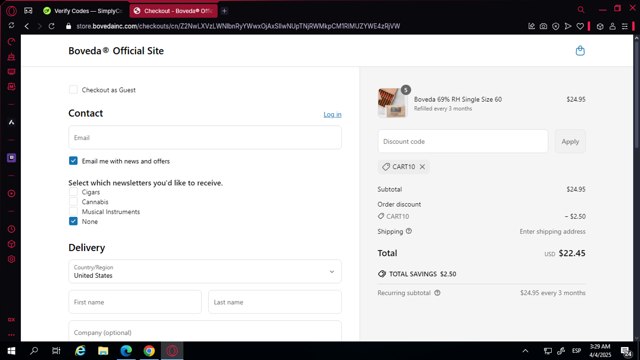Click into the Email field
640x360 pixels.
[x=205, y=138]
